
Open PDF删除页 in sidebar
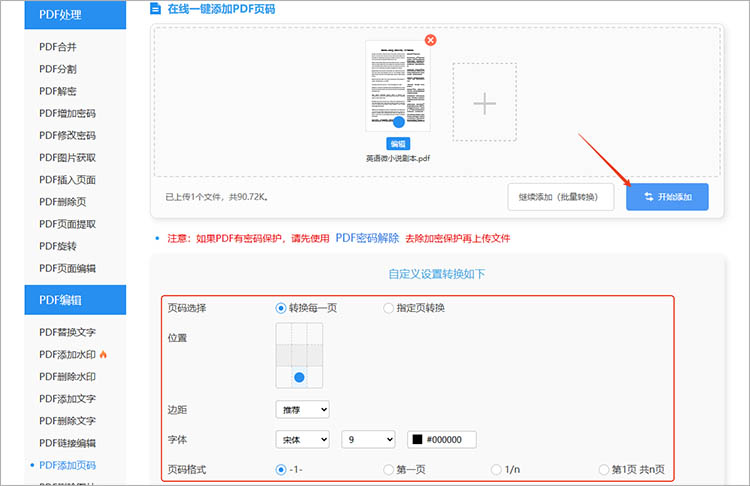(63, 202)
